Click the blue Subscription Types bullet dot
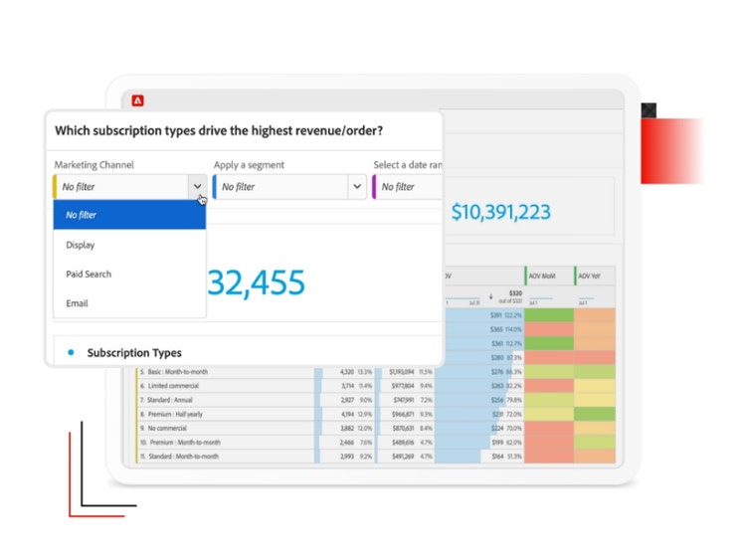746x560 pixels. coord(71,352)
